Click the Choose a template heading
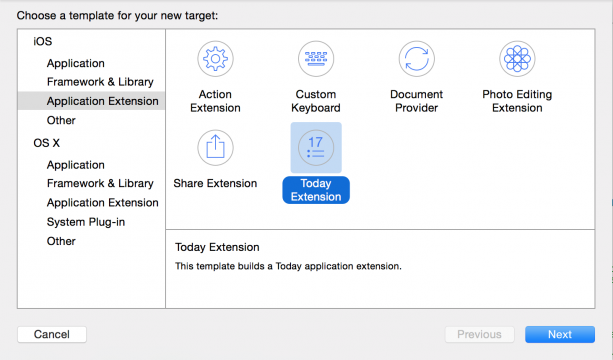 click(x=117, y=16)
